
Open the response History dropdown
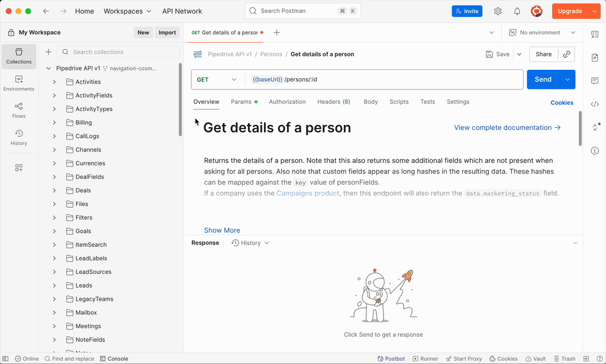pos(250,243)
